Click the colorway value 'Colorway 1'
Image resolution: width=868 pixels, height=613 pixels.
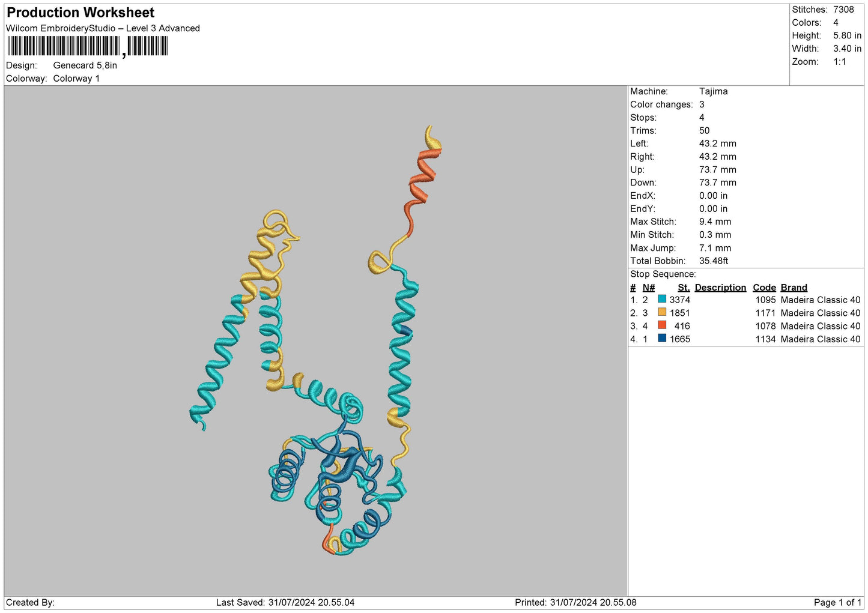tap(76, 79)
